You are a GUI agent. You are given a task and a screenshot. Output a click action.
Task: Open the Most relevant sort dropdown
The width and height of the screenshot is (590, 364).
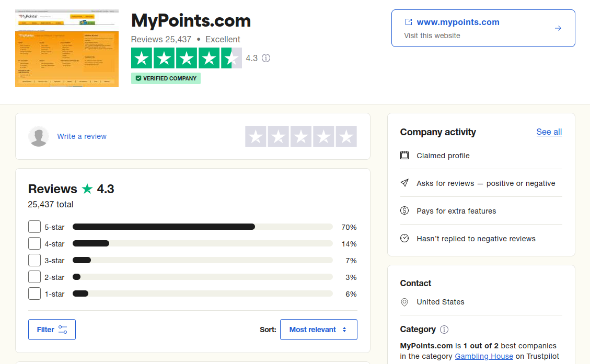(x=319, y=329)
